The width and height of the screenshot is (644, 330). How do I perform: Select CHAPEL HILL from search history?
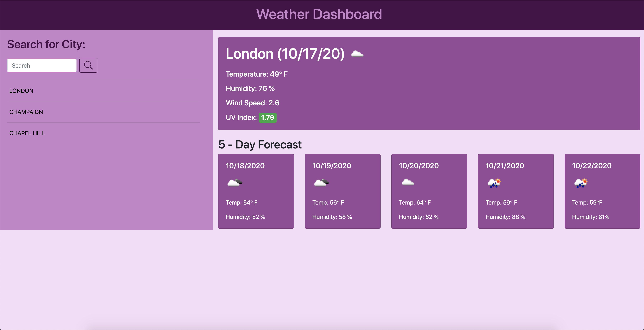27,133
